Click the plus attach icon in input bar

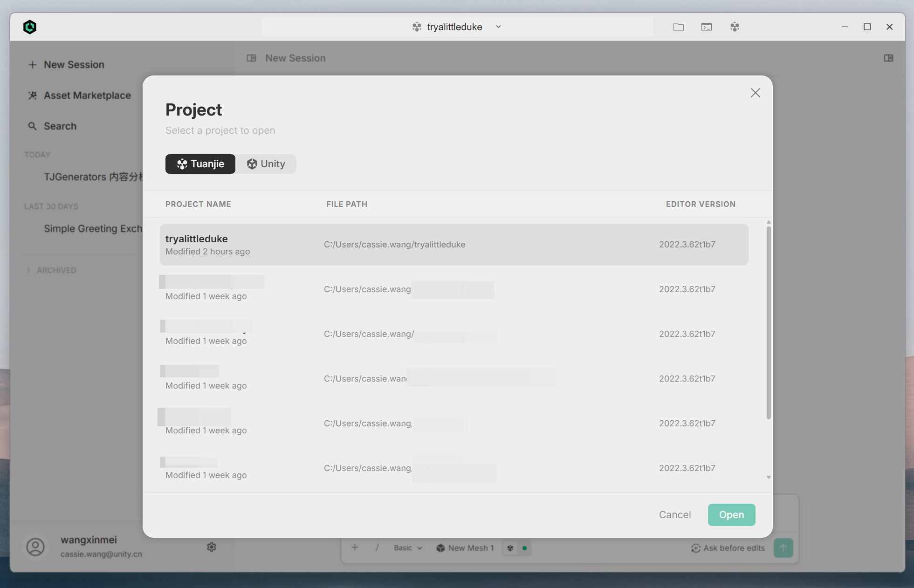[355, 547]
